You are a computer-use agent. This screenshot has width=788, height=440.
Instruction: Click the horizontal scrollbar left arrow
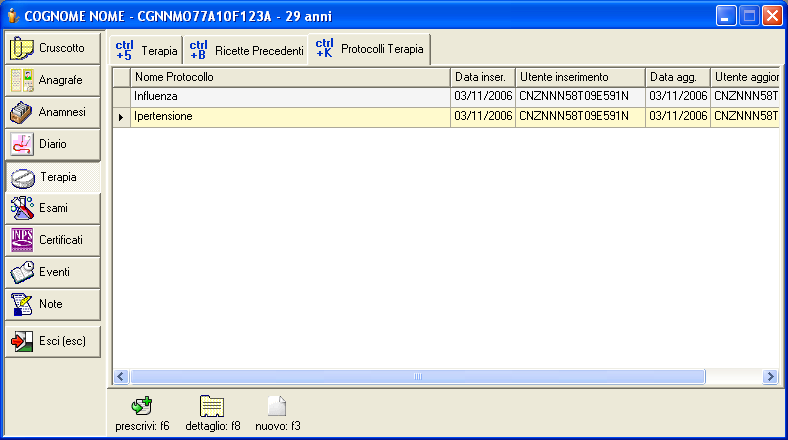(122, 376)
